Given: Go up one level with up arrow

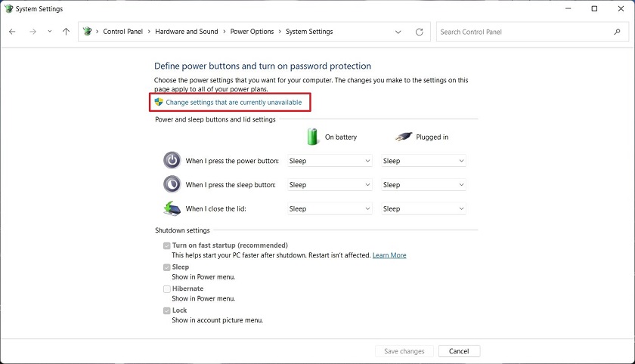Looking at the screenshot, I should click(x=66, y=32).
